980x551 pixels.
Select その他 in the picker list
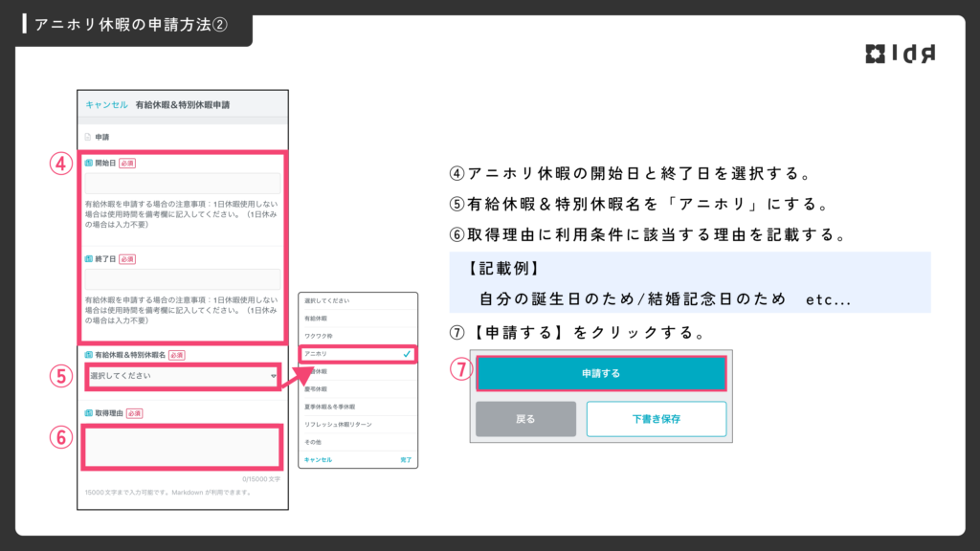(313, 442)
